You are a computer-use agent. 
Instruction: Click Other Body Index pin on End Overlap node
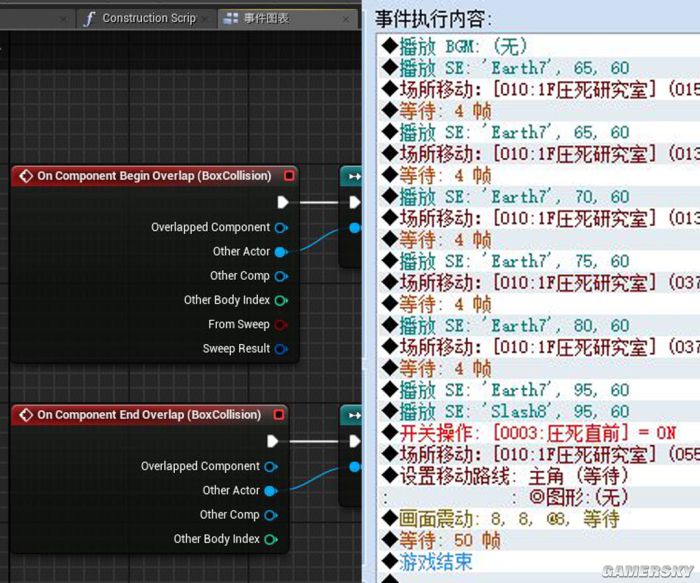tap(271, 540)
